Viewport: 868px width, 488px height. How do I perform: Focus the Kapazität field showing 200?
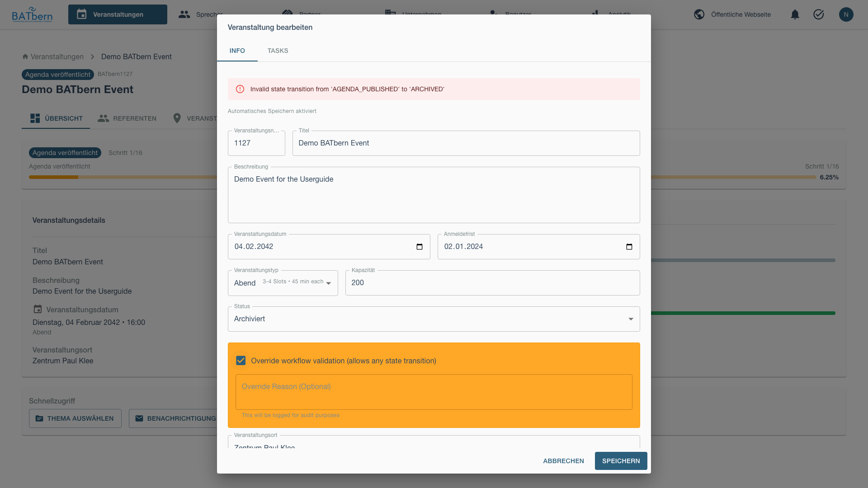492,283
